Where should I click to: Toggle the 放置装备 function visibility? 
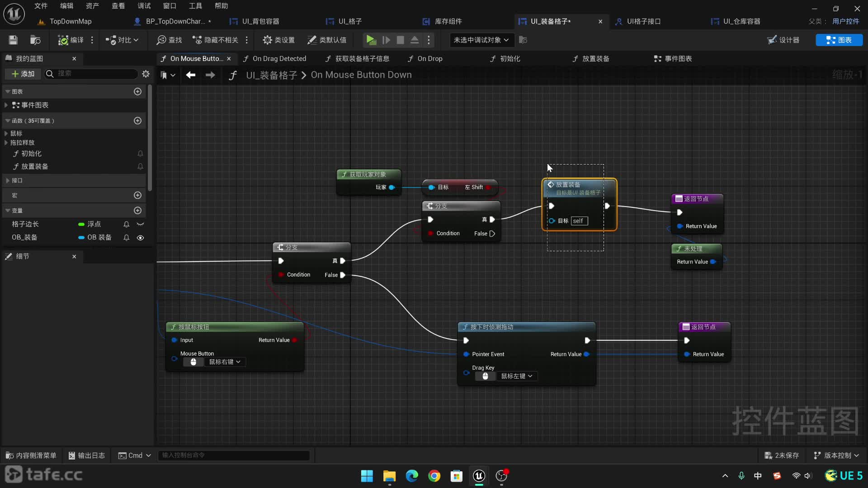(140, 167)
